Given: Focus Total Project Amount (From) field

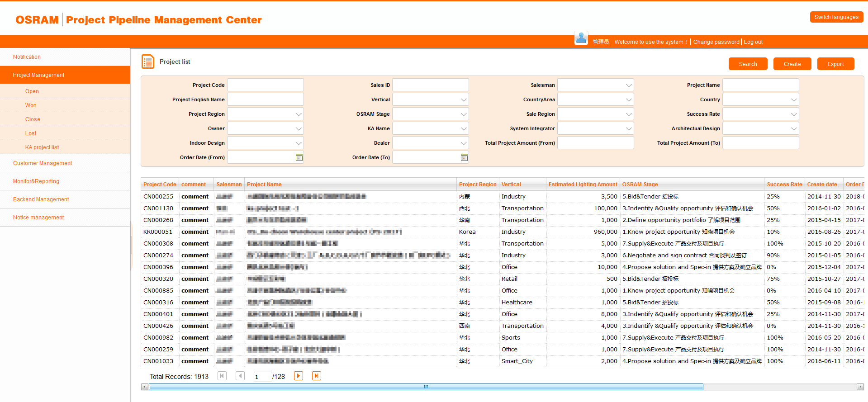Looking at the screenshot, I should tap(596, 143).
